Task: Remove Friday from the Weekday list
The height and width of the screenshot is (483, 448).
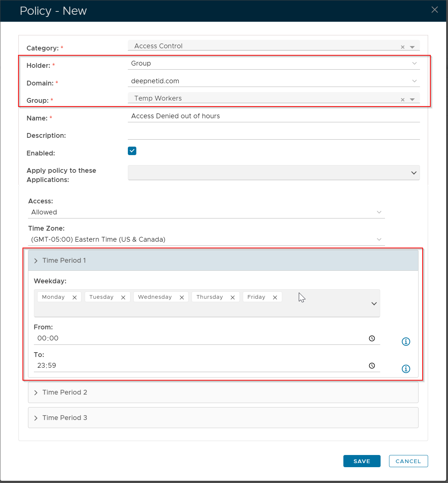Action: point(275,297)
